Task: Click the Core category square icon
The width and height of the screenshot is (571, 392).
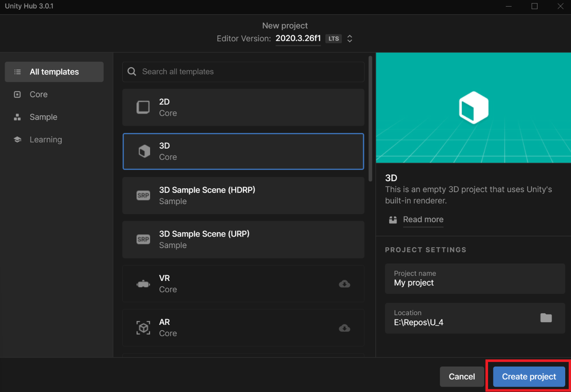Action: tap(17, 95)
